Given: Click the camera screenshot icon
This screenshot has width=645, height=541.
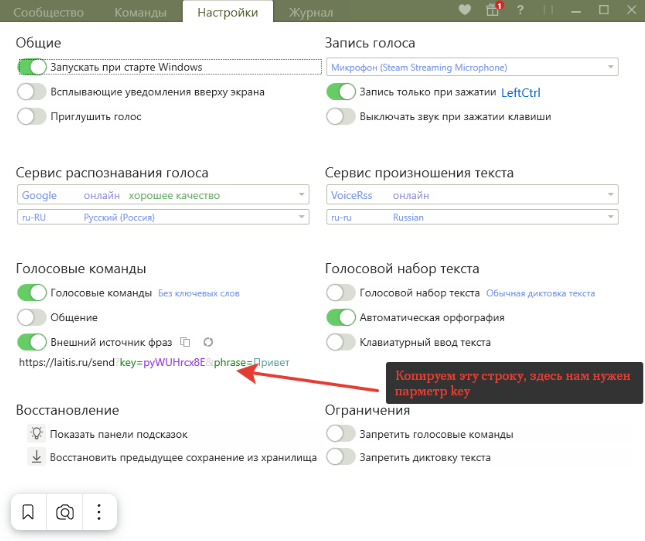Looking at the screenshot, I should point(65,512).
